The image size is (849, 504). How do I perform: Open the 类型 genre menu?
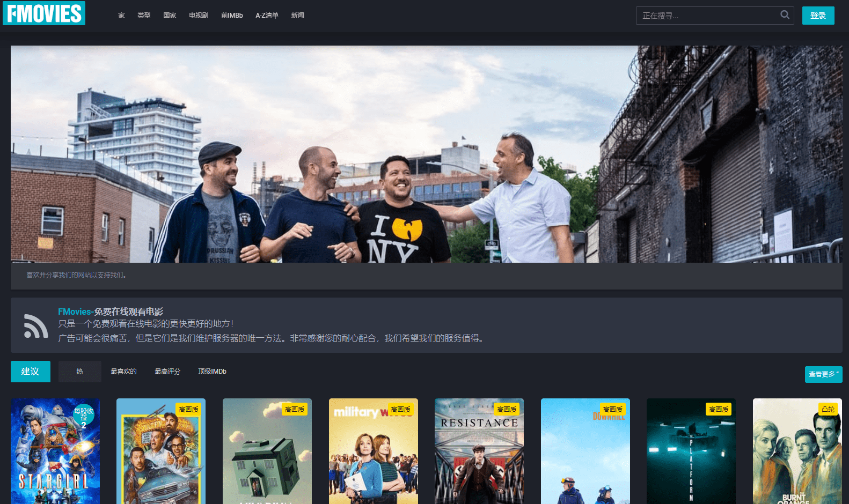pyautogui.click(x=144, y=16)
